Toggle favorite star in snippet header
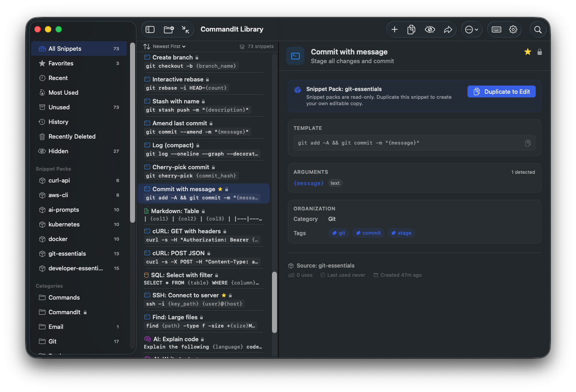This screenshot has height=392, width=576. (x=527, y=52)
